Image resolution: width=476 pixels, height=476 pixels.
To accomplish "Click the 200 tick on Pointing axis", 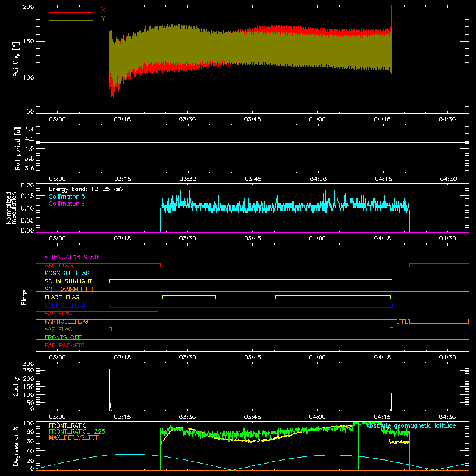I will (29, 7).
